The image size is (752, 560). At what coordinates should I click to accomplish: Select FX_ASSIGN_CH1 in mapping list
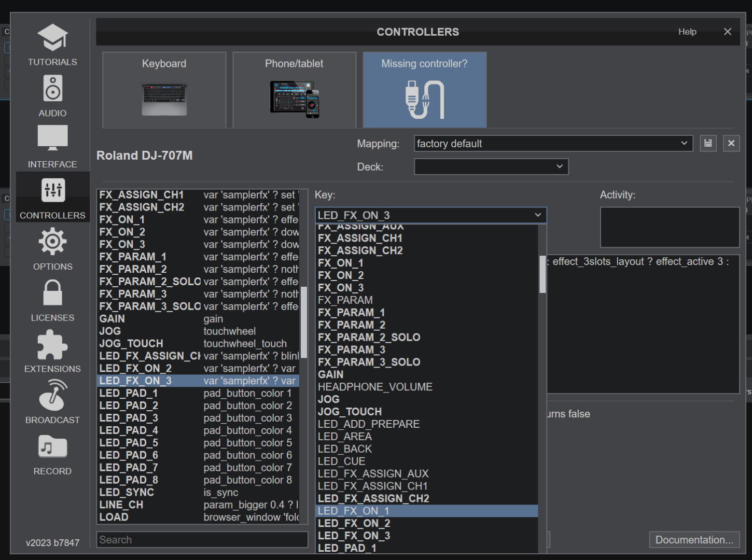199,195
